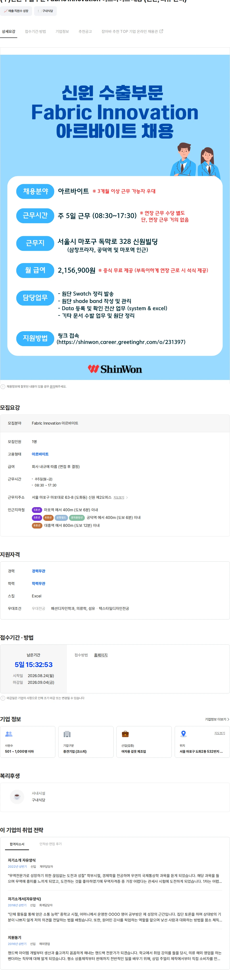Click the 학력무관 link

click(x=39, y=583)
